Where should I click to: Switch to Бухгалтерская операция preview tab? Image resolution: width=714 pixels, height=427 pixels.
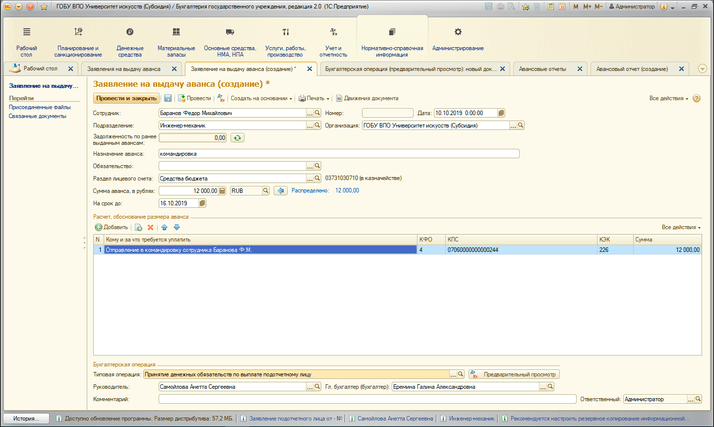[410, 69]
